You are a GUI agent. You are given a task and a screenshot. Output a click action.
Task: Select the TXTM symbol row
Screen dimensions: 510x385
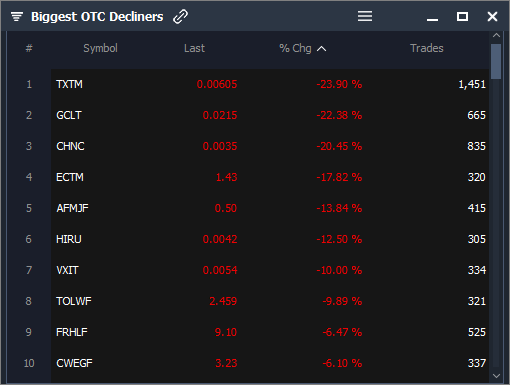click(270, 84)
